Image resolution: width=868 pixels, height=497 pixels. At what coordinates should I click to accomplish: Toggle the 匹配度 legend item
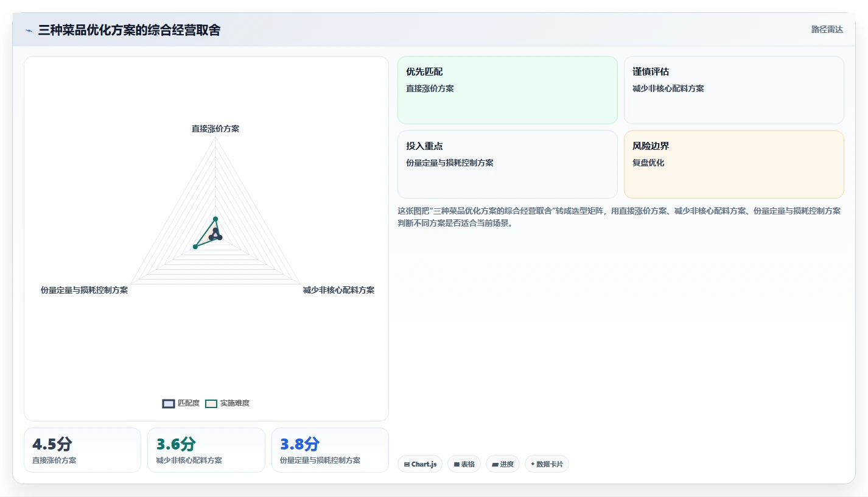(181, 403)
